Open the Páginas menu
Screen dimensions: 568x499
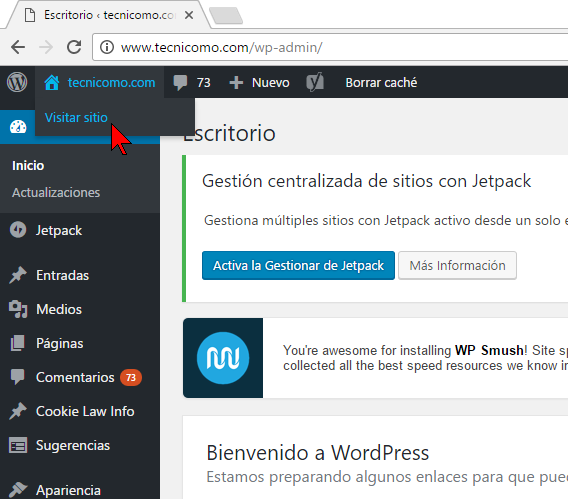coord(60,343)
